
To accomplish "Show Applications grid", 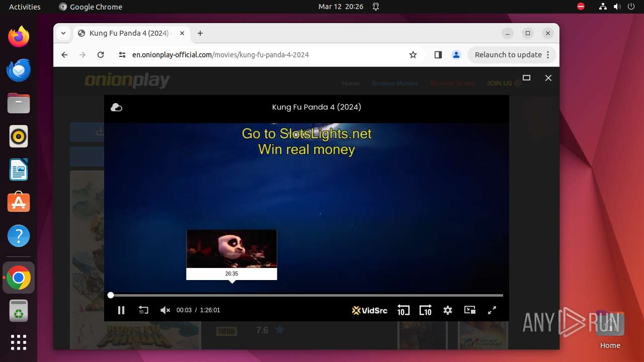I will (19, 342).
